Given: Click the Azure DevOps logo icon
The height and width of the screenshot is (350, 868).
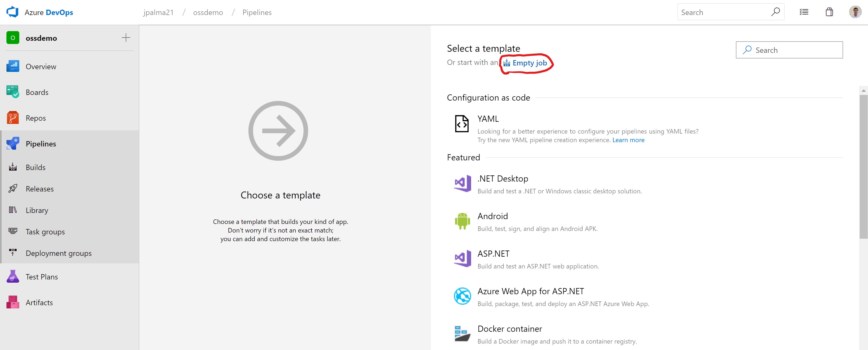Looking at the screenshot, I should tap(13, 12).
